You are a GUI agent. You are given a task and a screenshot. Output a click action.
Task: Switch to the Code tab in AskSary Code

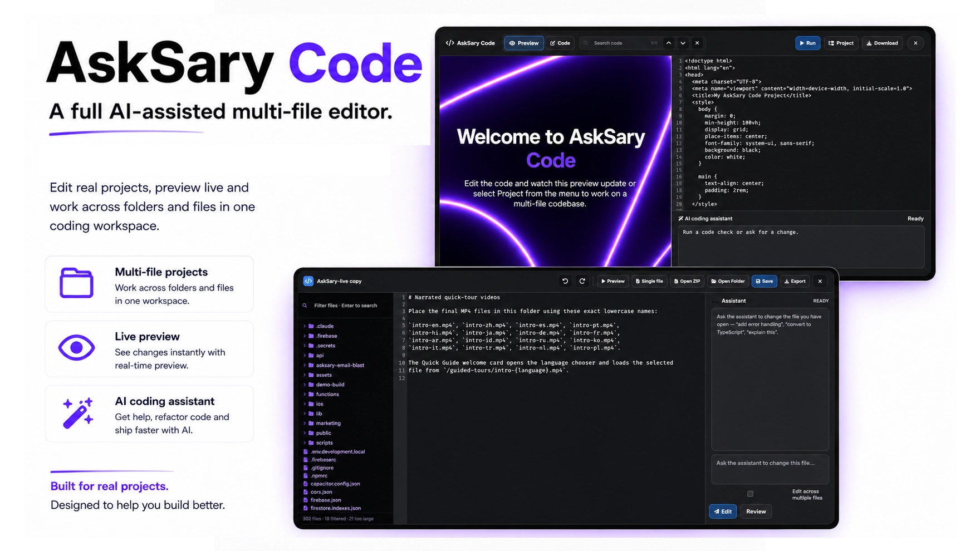point(560,43)
